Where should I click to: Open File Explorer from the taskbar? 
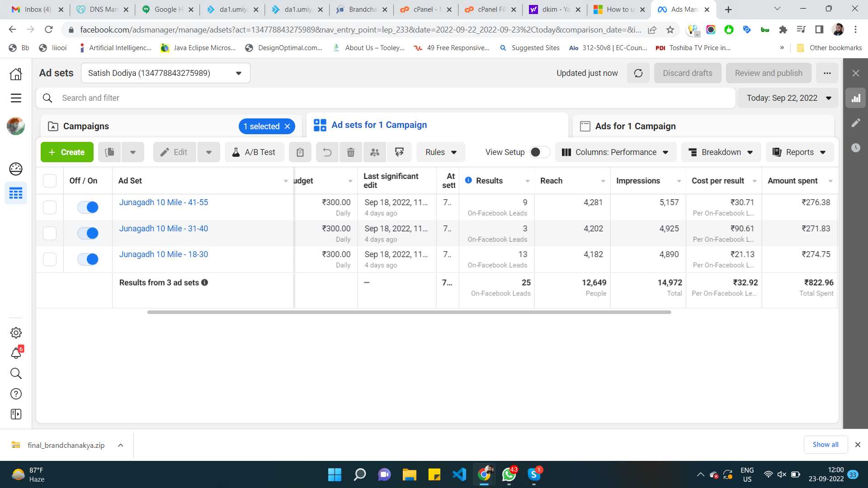coord(410,474)
